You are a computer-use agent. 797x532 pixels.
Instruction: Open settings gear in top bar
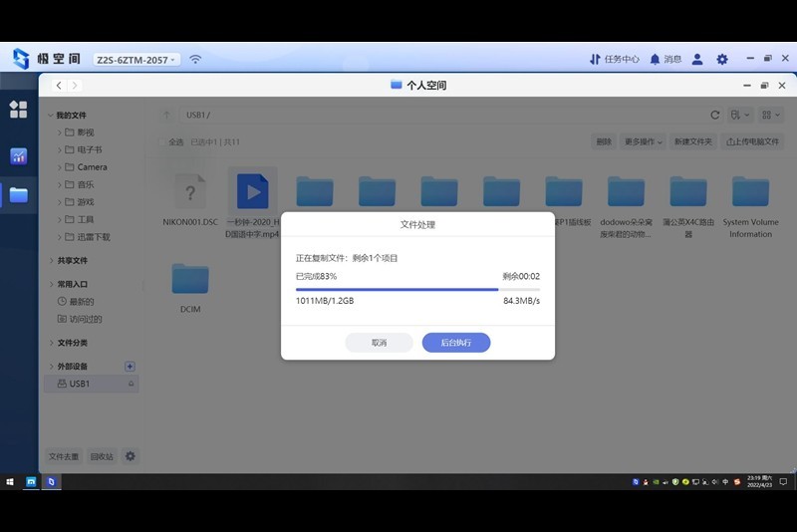pyautogui.click(x=722, y=60)
